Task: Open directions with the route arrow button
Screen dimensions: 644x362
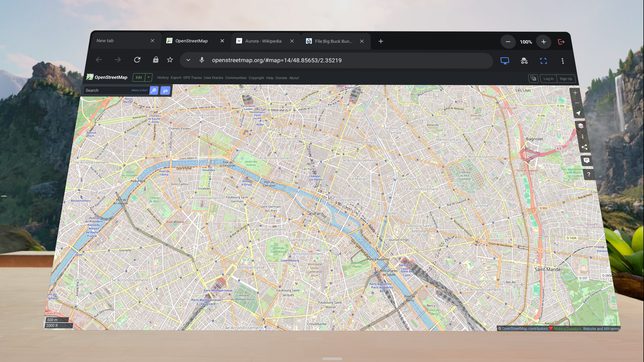Action: [x=165, y=90]
